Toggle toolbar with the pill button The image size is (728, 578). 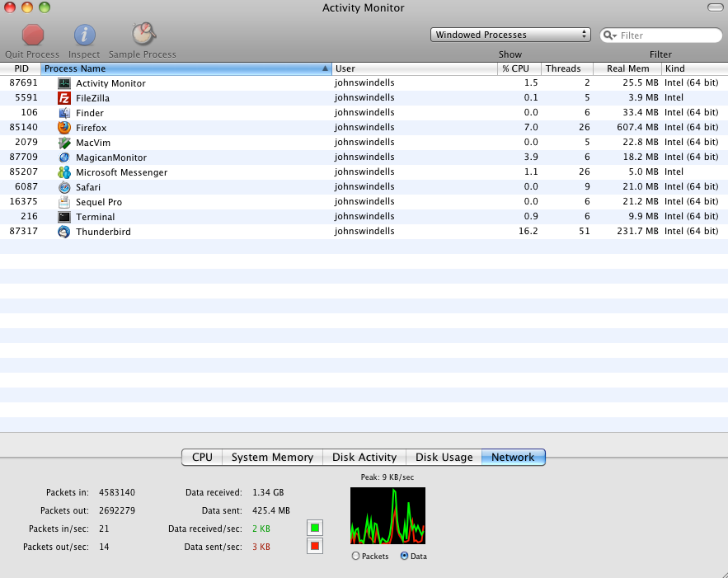(715, 7)
